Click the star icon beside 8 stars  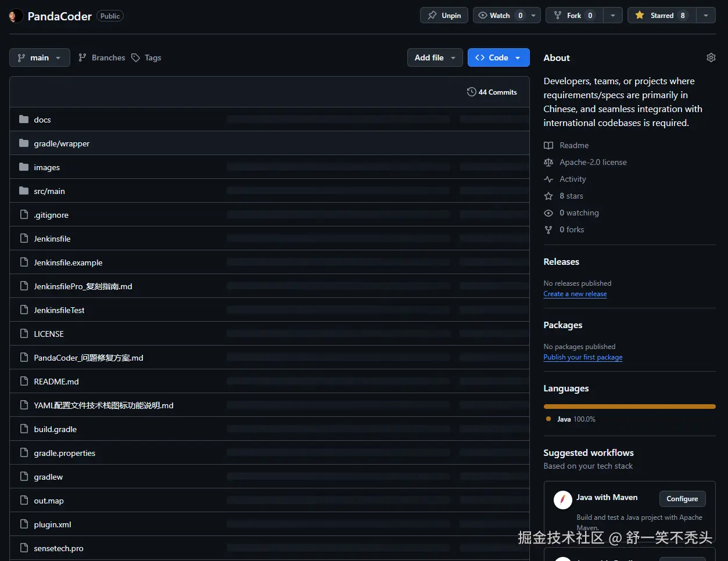pyautogui.click(x=548, y=196)
